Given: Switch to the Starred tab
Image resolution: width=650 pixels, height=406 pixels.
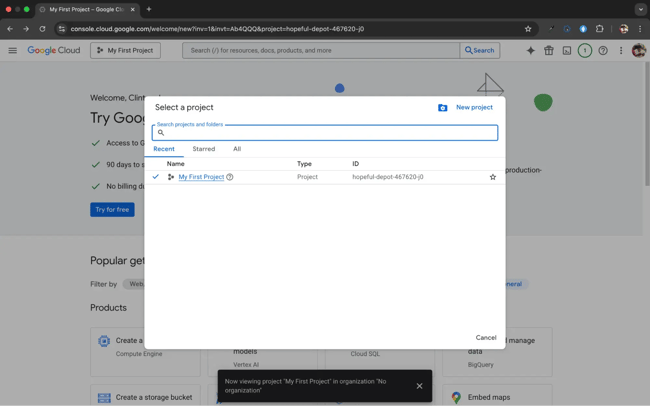Looking at the screenshot, I should point(203,149).
